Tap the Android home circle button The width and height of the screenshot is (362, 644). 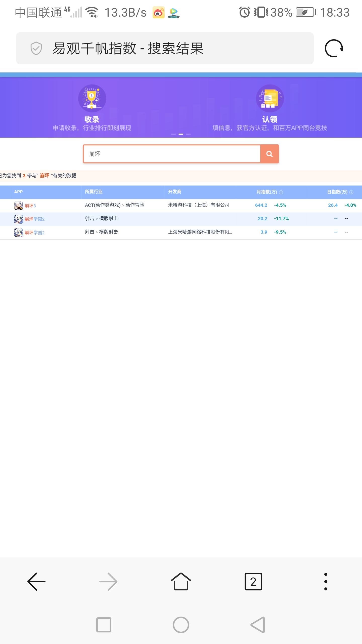click(181, 625)
